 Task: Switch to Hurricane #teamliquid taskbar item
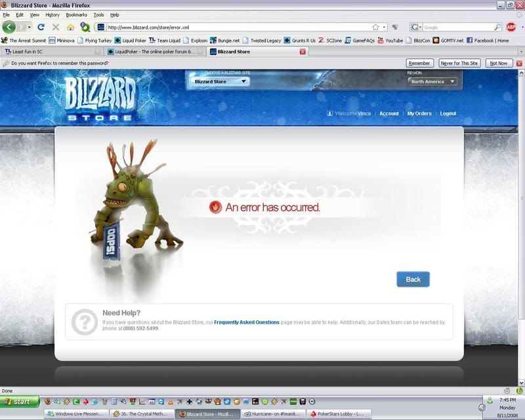[273, 414]
